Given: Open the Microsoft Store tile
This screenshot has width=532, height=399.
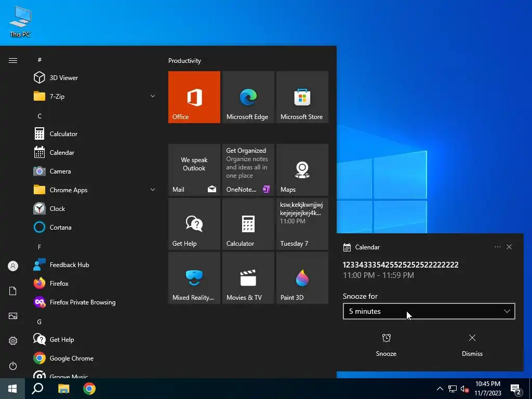Looking at the screenshot, I should [x=302, y=97].
